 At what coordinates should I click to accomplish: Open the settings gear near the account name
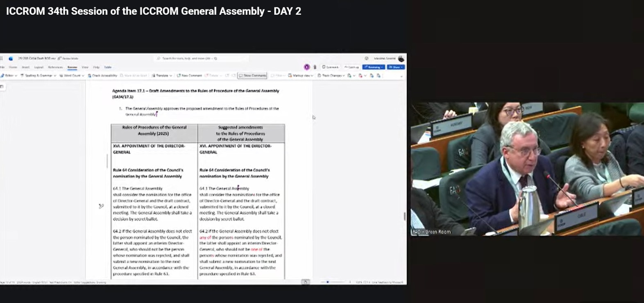(x=366, y=59)
